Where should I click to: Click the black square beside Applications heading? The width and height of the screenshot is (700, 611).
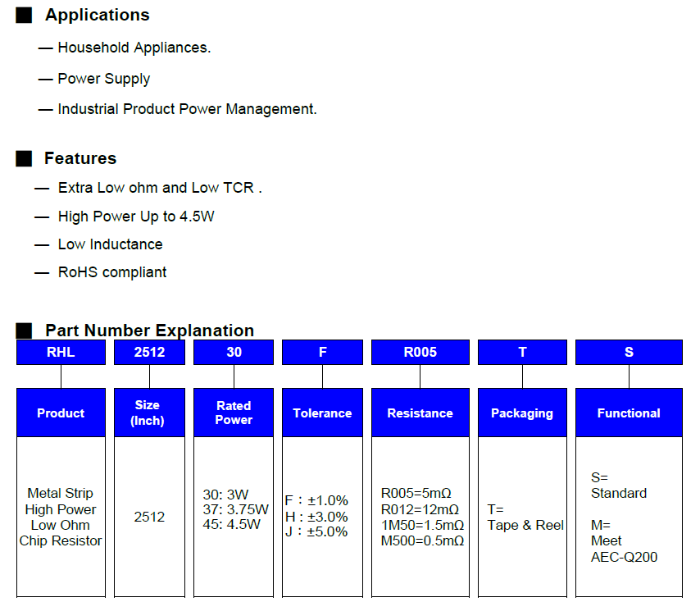24,16
